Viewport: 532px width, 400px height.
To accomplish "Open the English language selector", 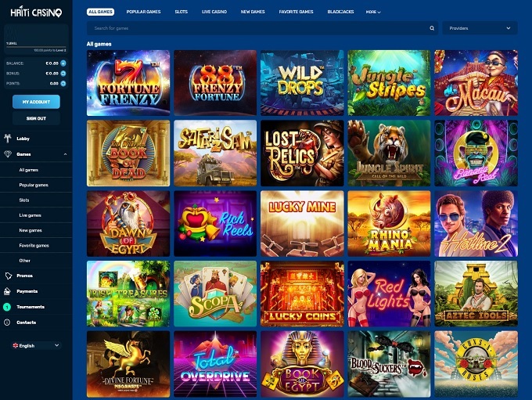I will click(36, 345).
